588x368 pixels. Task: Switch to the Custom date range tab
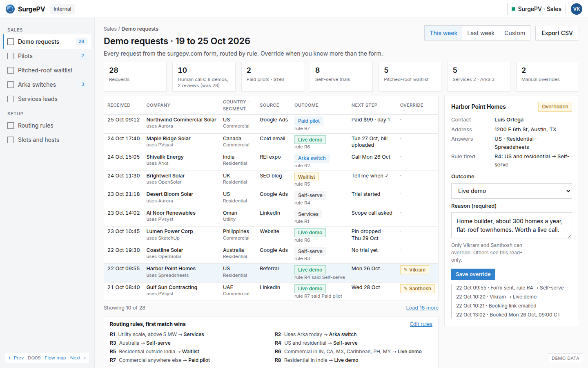(514, 33)
